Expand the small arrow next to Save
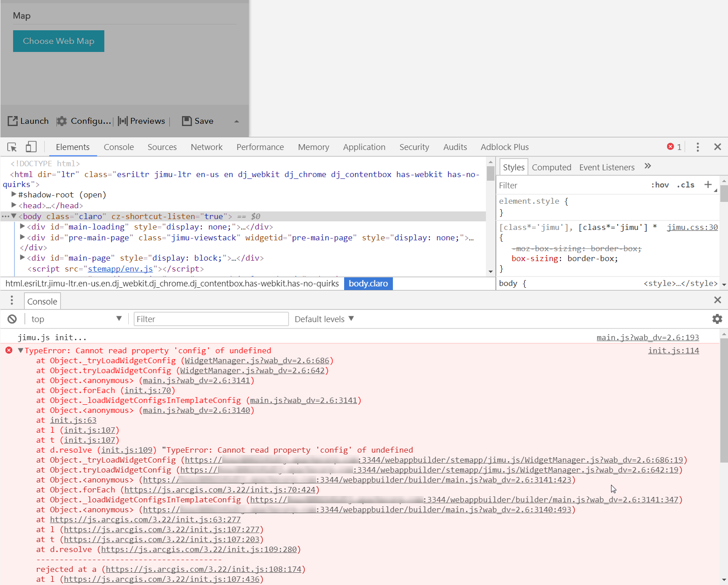 (237, 122)
